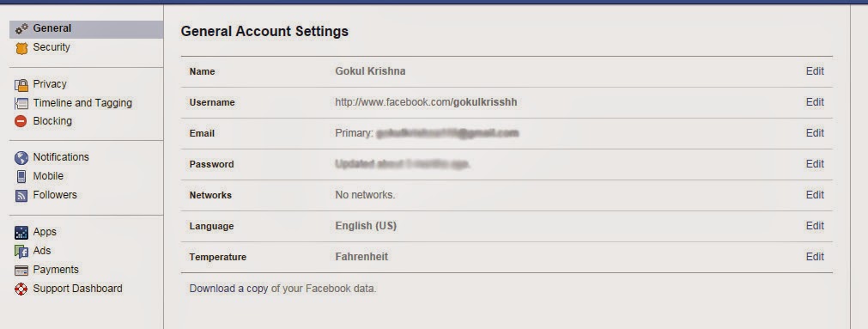The image size is (868, 329).
Task: Click the Notifications globe icon
Action: pyautogui.click(x=21, y=158)
